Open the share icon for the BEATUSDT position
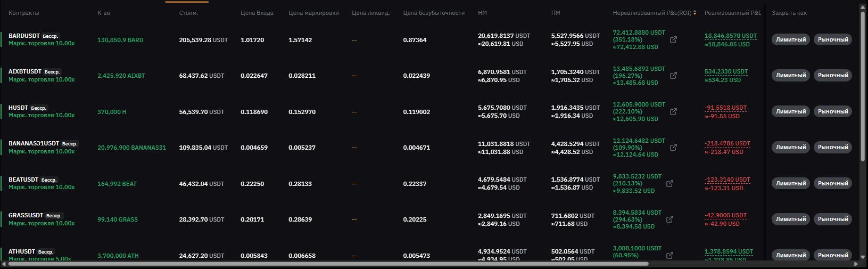 click(670, 184)
